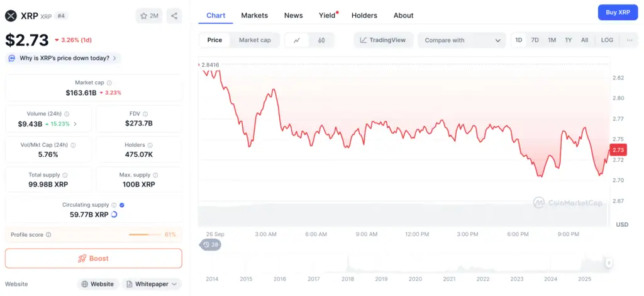Open the News tab
Viewport: 644px width, 296px height.
pos(293,16)
